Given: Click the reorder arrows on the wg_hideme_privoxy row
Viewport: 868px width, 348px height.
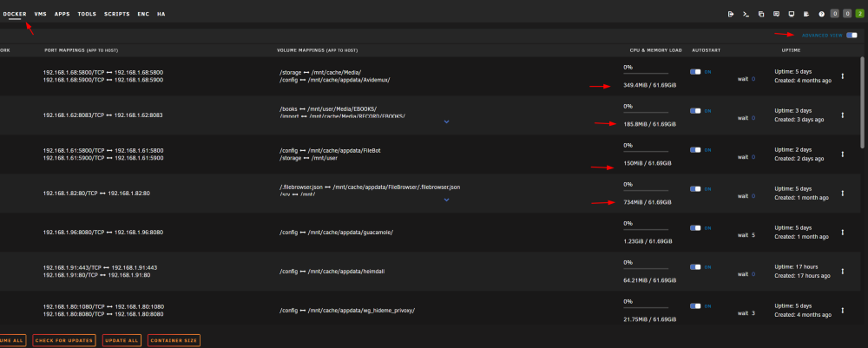Looking at the screenshot, I should pos(843,310).
